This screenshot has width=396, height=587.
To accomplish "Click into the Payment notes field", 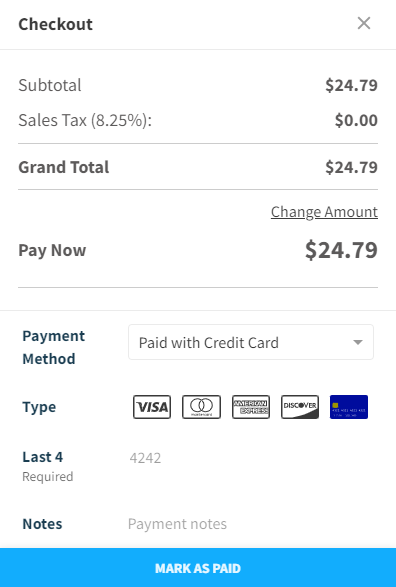I will (x=251, y=524).
